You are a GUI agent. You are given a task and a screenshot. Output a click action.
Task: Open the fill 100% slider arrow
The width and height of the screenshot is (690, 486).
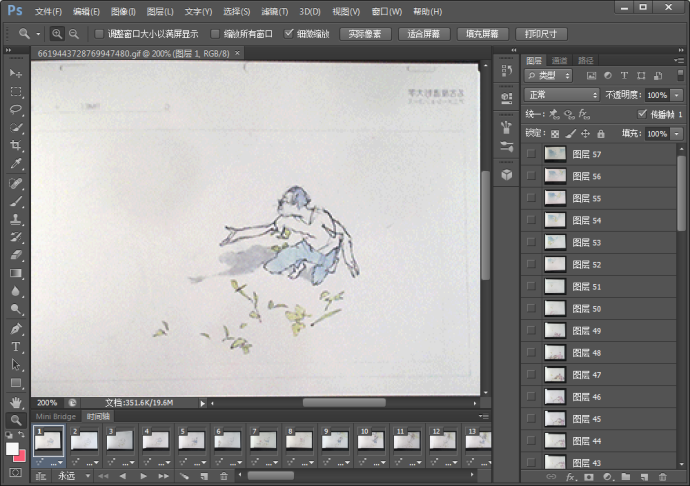677,134
